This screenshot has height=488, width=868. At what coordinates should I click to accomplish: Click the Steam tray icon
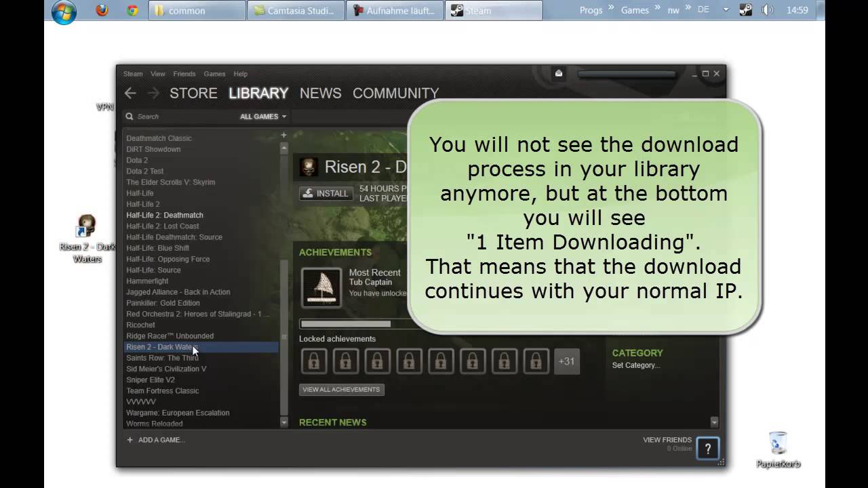pyautogui.click(x=746, y=10)
